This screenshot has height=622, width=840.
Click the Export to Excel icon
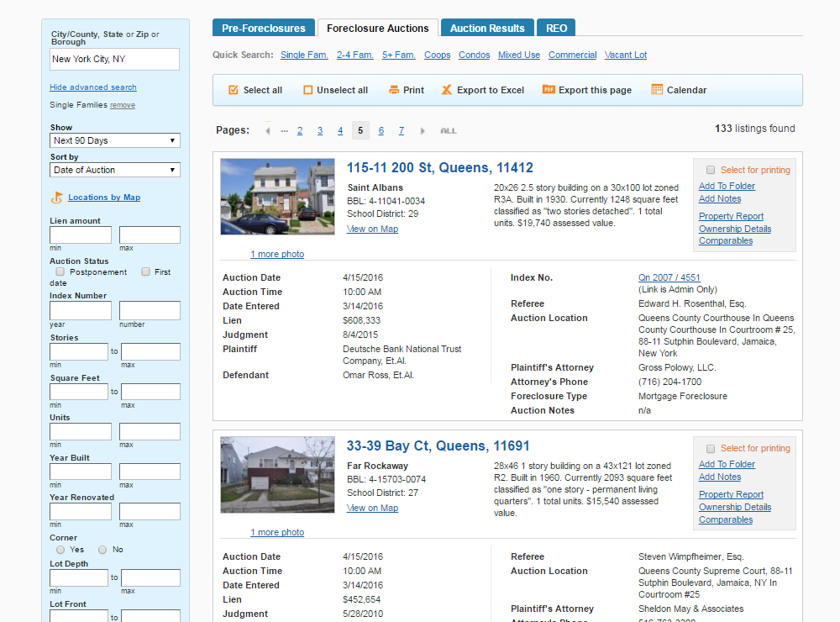[446, 90]
